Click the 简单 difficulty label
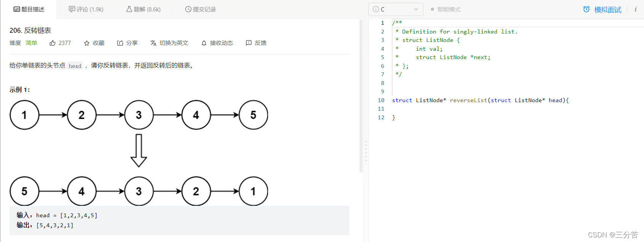 [x=31, y=43]
